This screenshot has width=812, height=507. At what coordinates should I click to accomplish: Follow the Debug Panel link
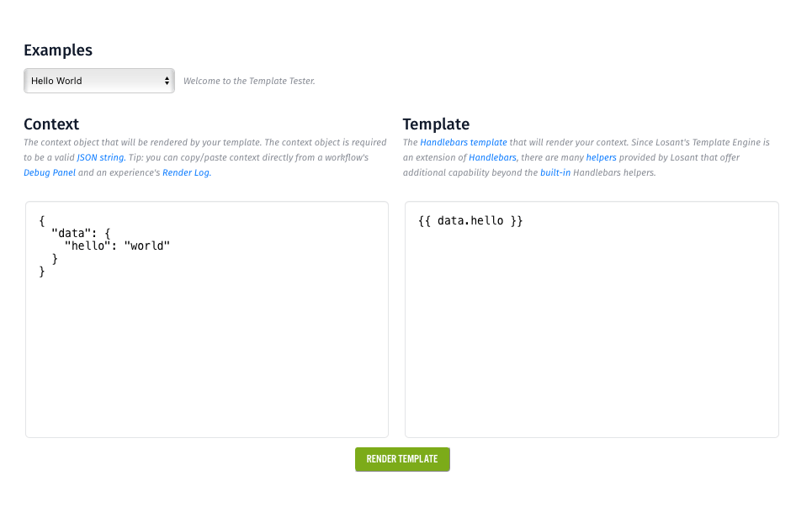tap(50, 172)
